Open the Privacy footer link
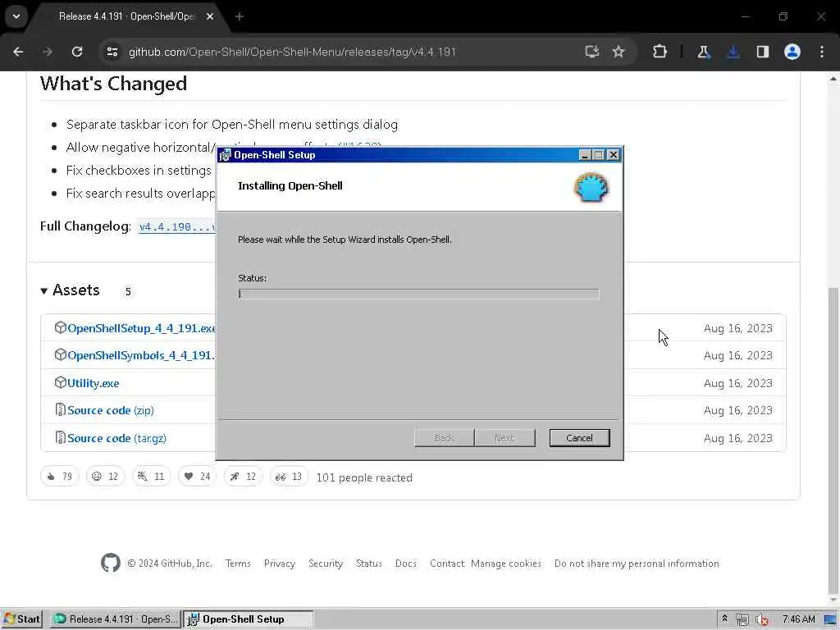This screenshot has width=840, height=630. 280,564
